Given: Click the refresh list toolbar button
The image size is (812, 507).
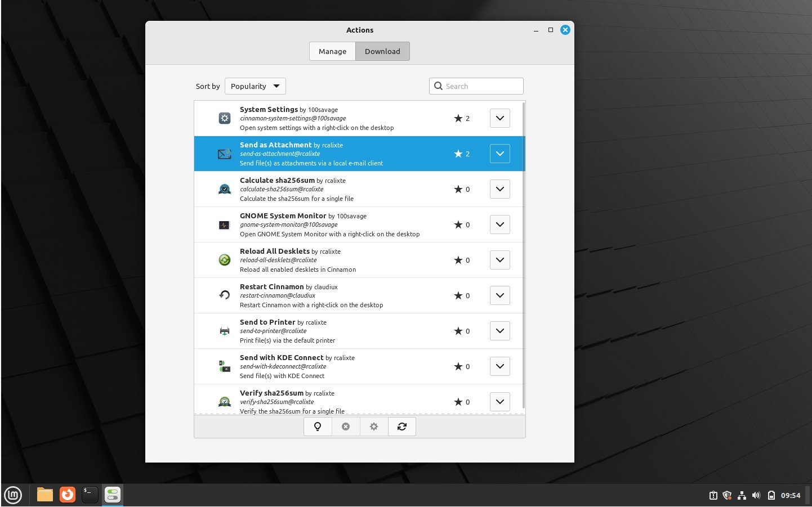Looking at the screenshot, I should click(x=402, y=427).
